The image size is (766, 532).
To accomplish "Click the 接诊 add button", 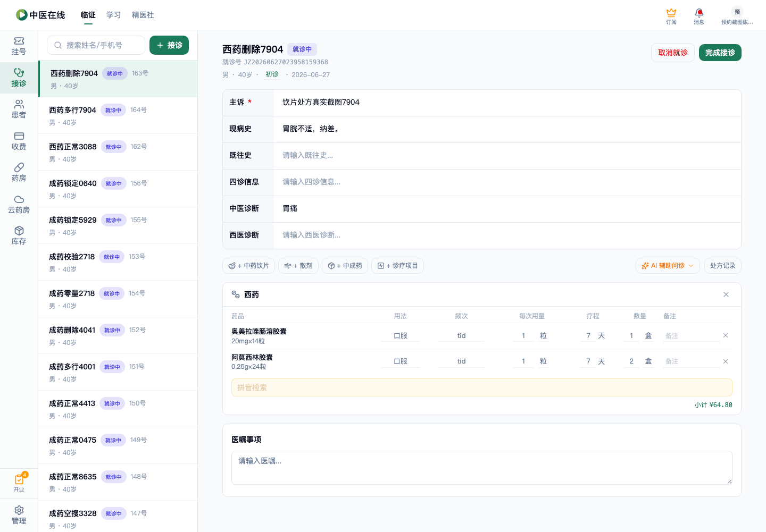I will pos(169,45).
